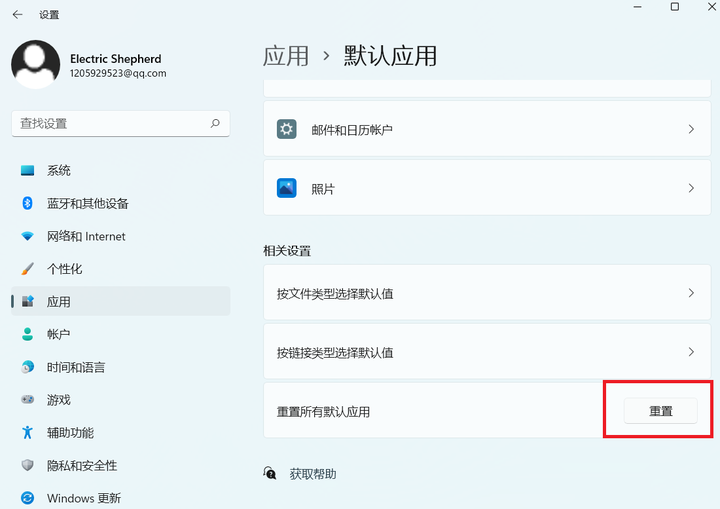This screenshot has height=509, width=720.
Task: Open 辅助功能 settings page
Action: click(x=120, y=432)
